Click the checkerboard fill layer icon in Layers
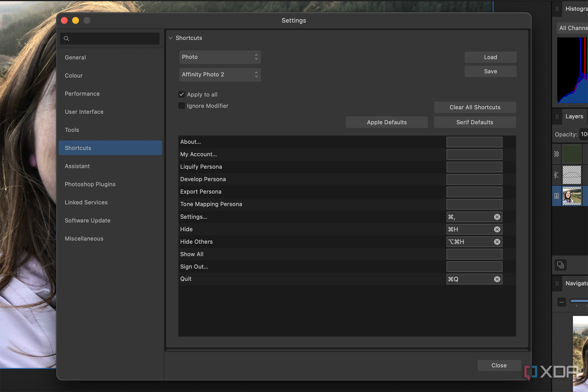The image size is (588, 392). 557,154
